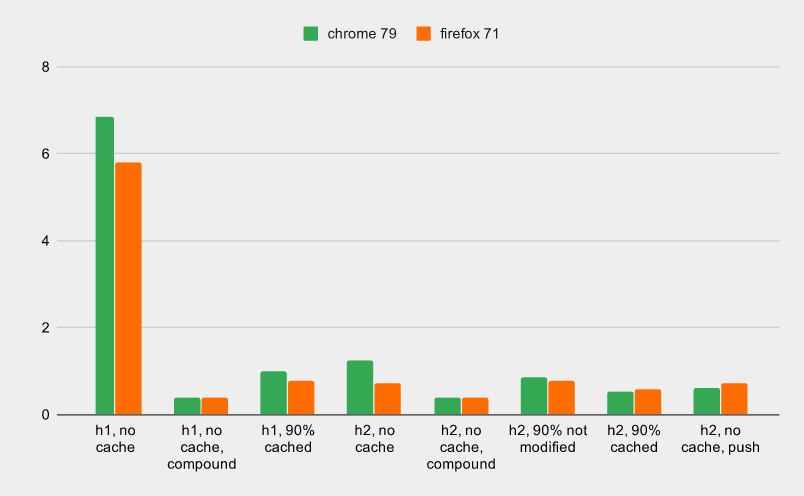Click the orange firefox 71 legend swatch
The image size is (804, 496).
click(x=423, y=34)
